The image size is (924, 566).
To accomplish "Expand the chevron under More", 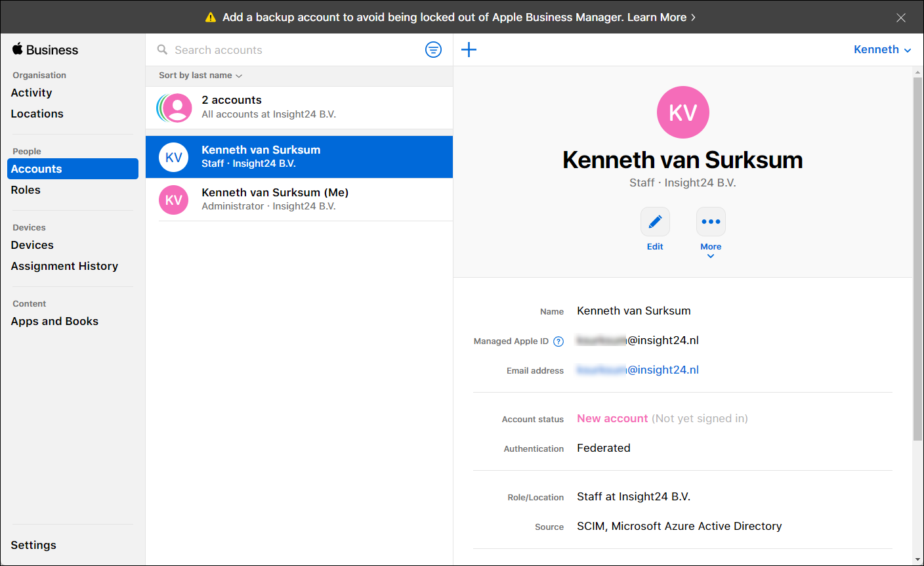I will click(711, 256).
